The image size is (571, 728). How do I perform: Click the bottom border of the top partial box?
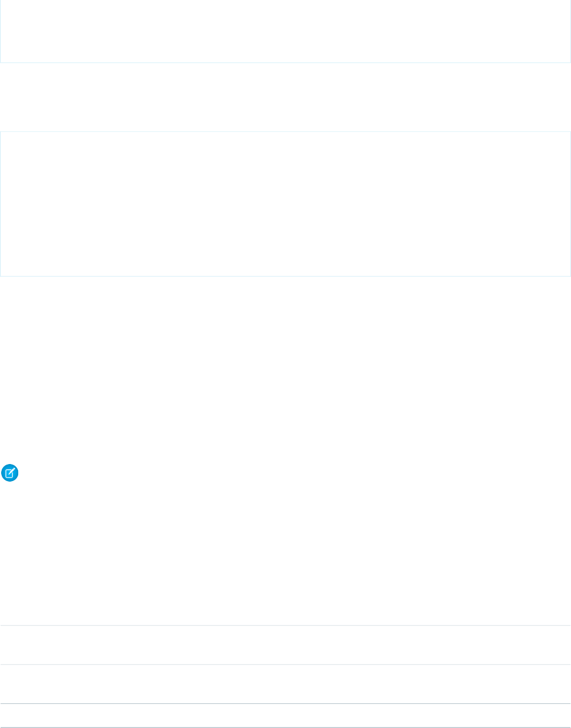pos(285,62)
